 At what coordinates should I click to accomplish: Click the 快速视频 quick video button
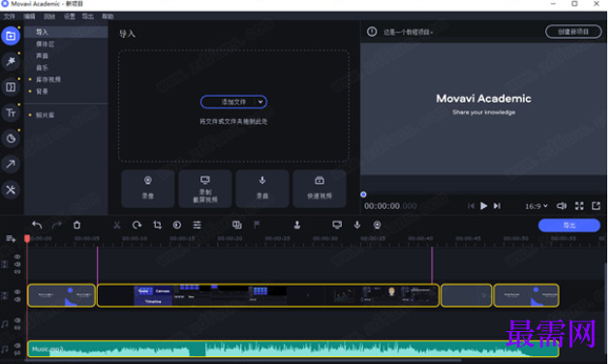click(320, 188)
